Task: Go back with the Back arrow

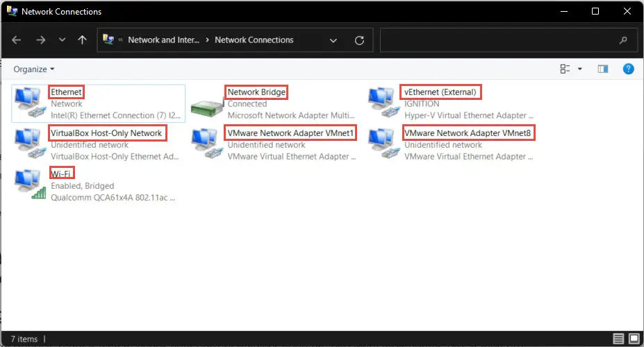Action: (17, 40)
